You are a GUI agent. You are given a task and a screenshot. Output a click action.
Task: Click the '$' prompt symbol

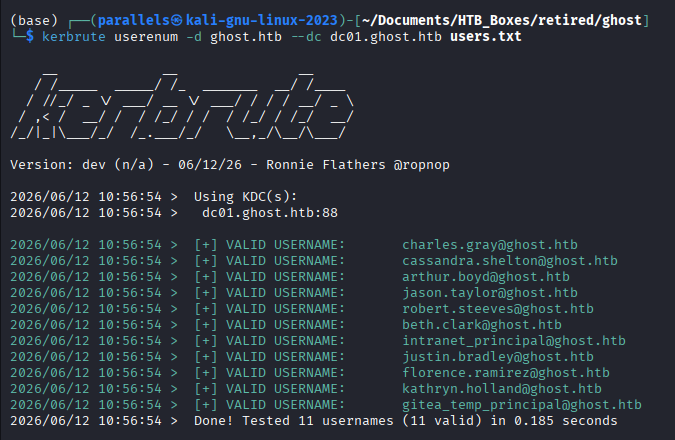point(30,37)
